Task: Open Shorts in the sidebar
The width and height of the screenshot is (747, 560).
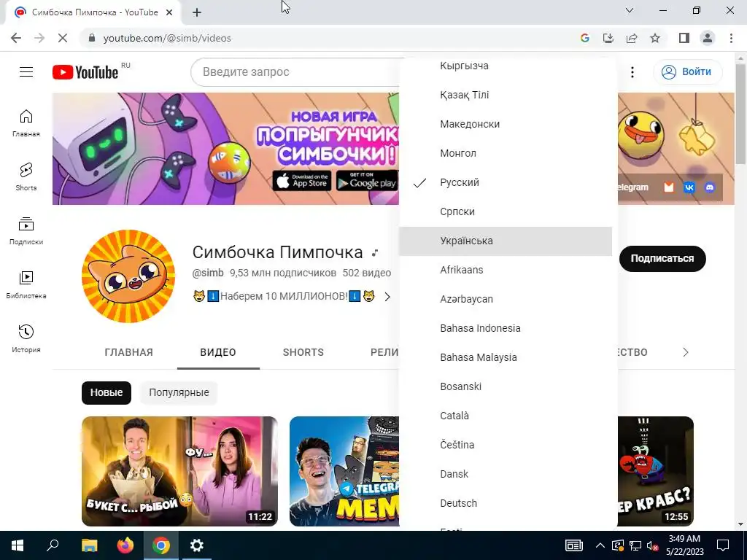Action: [26, 176]
